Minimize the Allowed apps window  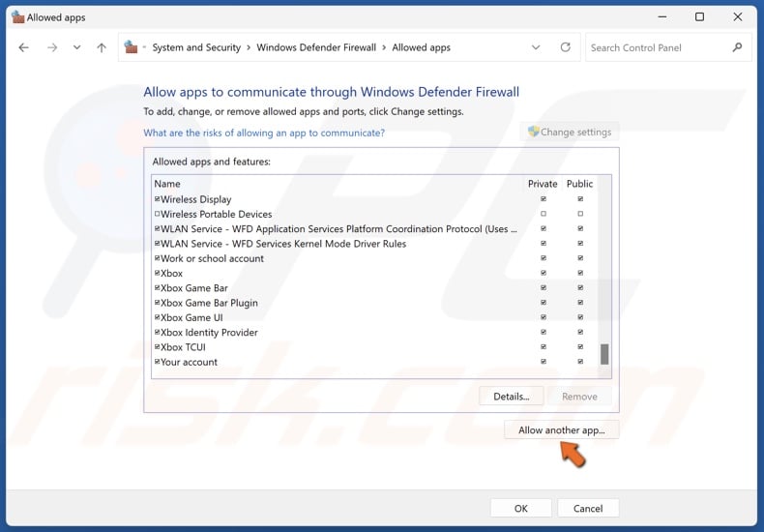(x=662, y=16)
